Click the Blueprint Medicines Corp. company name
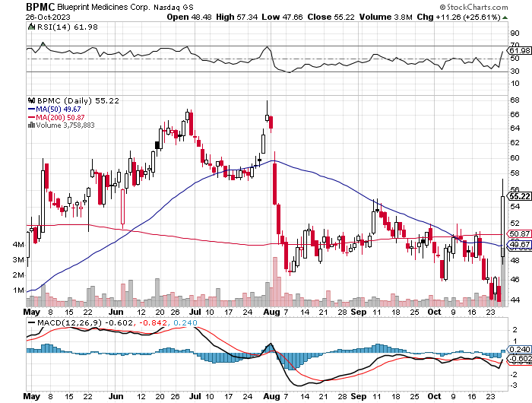This screenshot has width=532, height=403. [x=81, y=7]
